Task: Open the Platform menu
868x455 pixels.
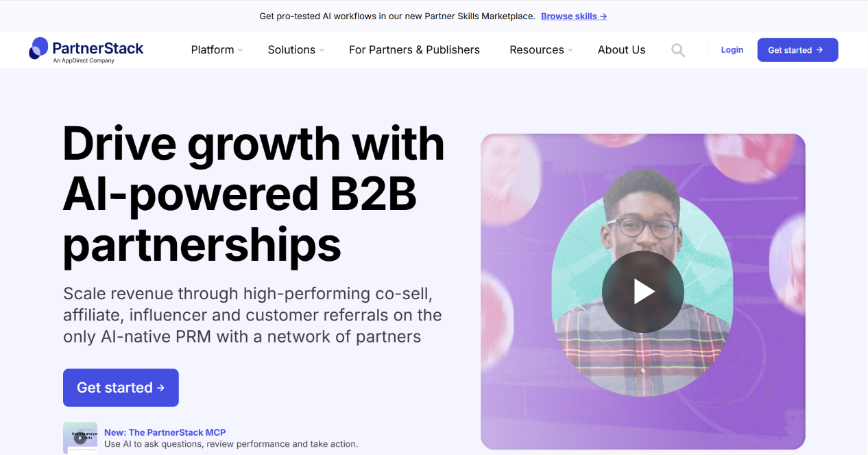Action: 213,50
